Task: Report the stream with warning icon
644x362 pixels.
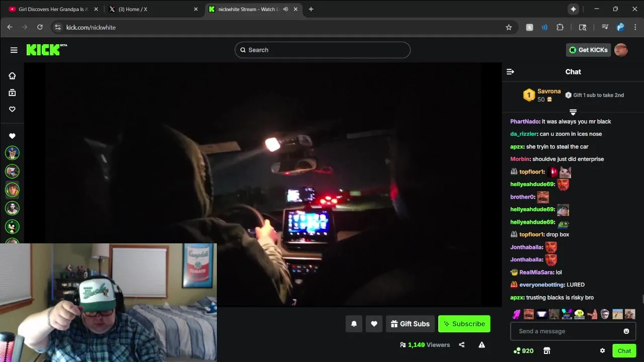Action: (481, 345)
